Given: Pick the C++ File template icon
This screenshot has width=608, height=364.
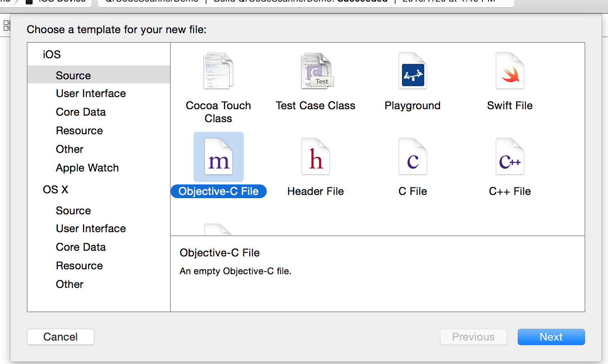Looking at the screenshot, I should [x=510, y=157].
